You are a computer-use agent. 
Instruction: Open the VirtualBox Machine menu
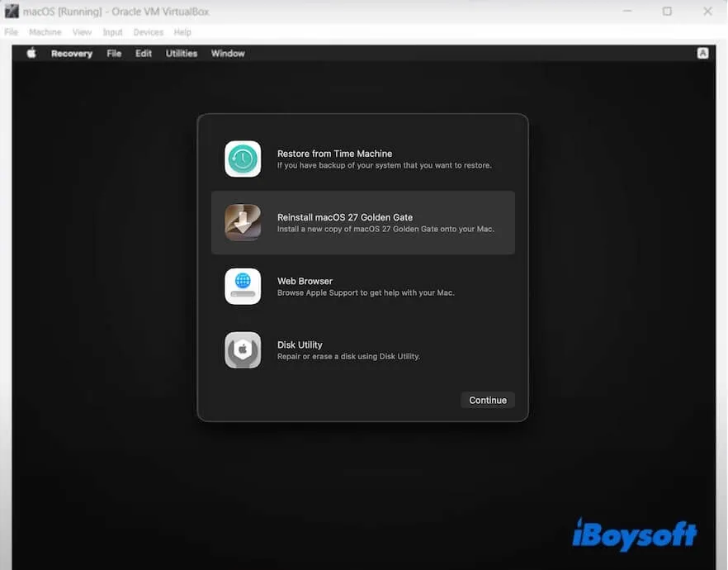45,32
